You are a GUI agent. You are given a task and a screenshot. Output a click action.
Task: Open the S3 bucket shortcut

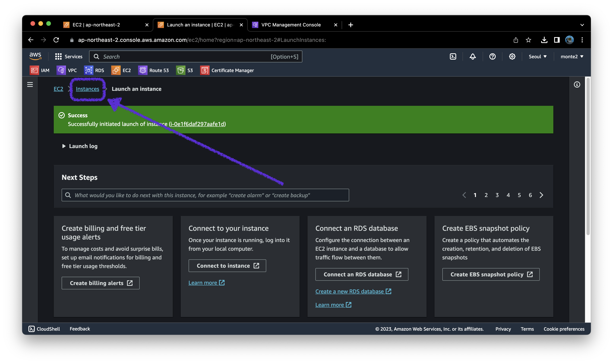coord(184,70)
